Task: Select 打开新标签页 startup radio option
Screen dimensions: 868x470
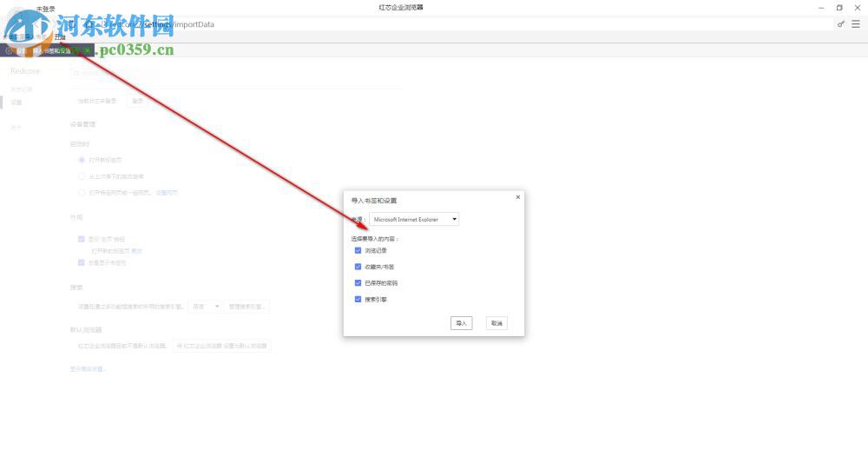Action: [x=82, y=160]
